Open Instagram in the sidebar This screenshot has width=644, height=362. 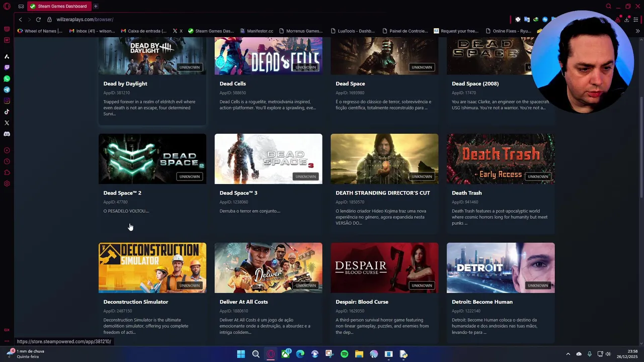tap(7, 101)
